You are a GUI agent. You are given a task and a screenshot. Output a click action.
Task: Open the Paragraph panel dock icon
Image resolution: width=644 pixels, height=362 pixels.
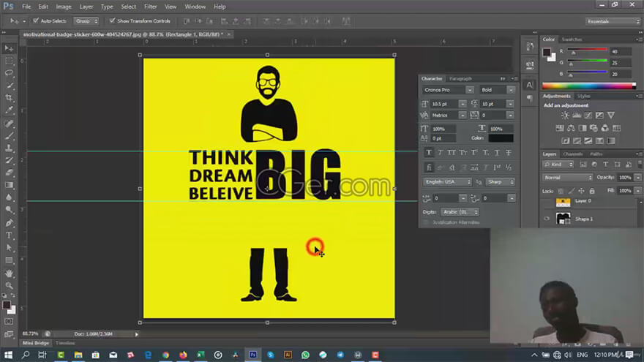click(x=530, y=98)
